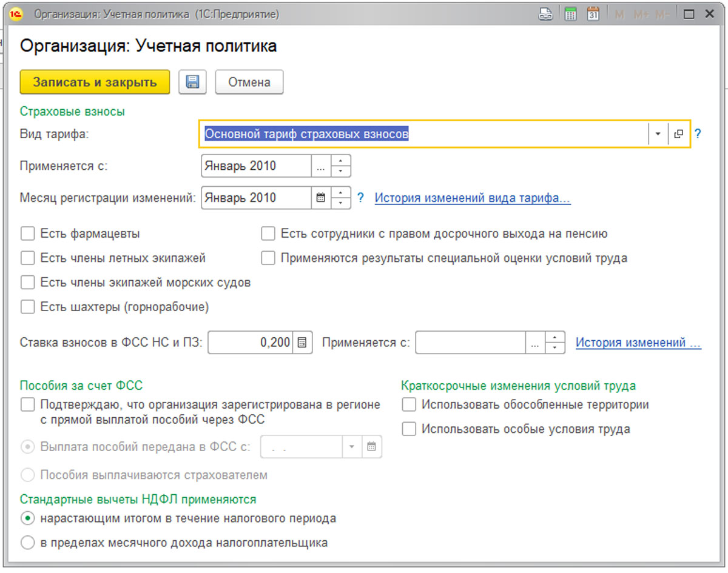Click ellipsis selector for FSS rate date
The image size is (728, 573).
click(x=534, y=343)
